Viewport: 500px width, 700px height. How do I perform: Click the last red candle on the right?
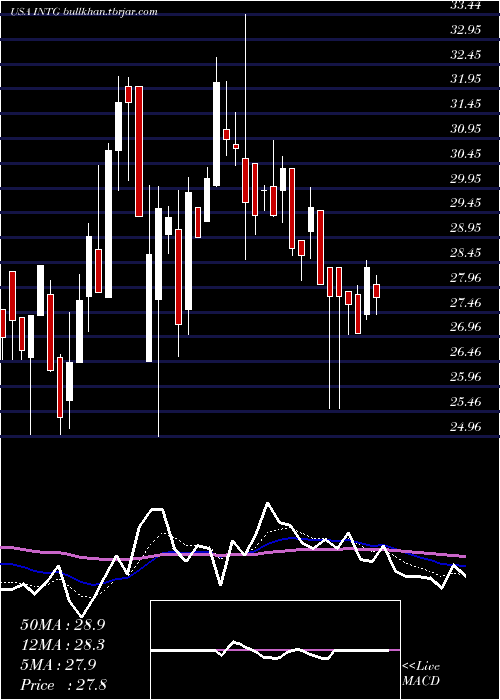point(376,291)
